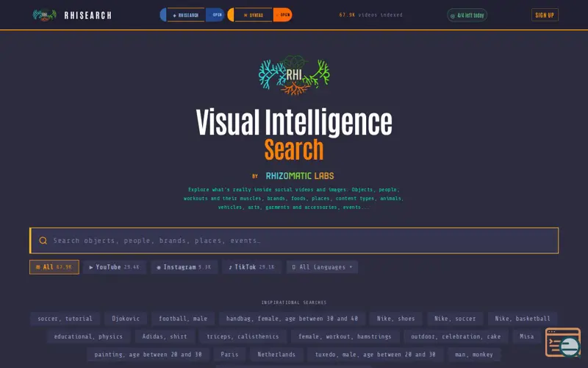Open the All languages dropdown
588x368 pixels.
322,267
